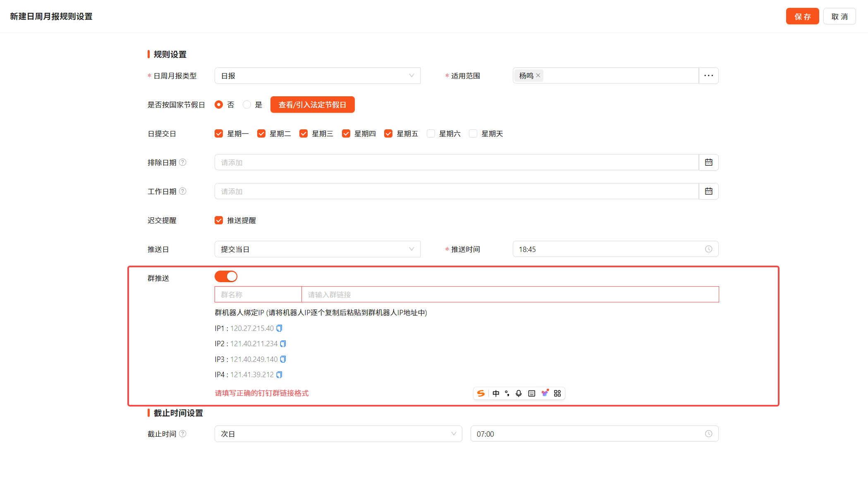Expand the 截止时间 次日 dropdown

(x=338, y=434)
